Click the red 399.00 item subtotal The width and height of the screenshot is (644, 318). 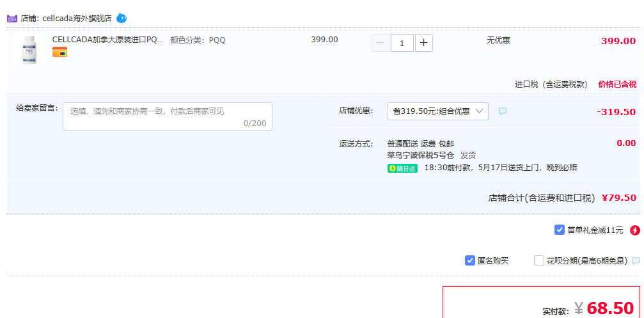tap(618, 41)
